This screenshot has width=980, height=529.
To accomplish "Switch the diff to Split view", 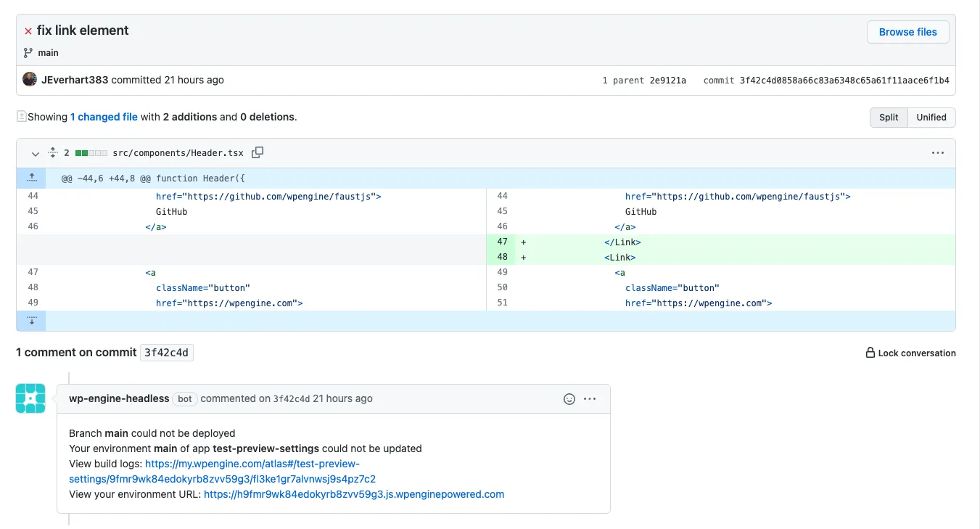I will [x=888, y=117].
